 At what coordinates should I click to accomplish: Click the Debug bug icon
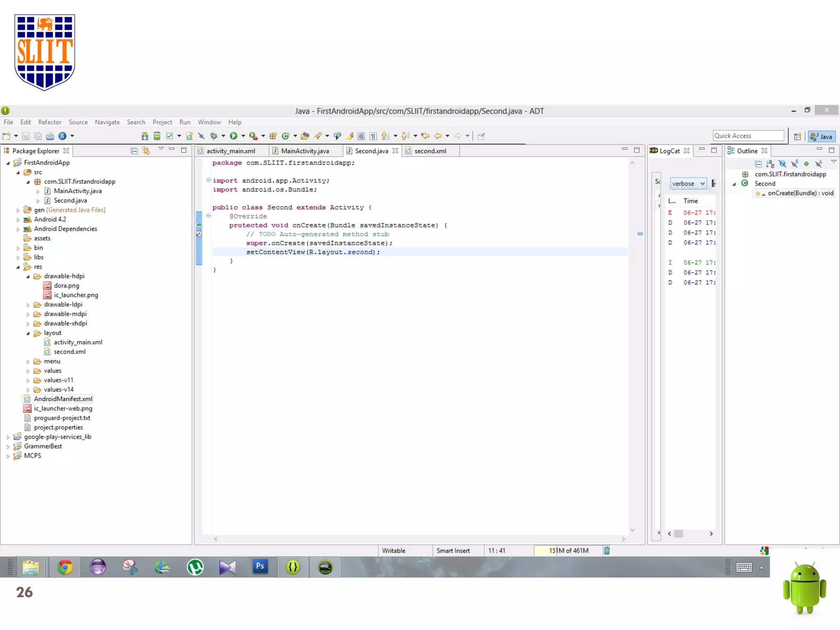coord(214,136)
